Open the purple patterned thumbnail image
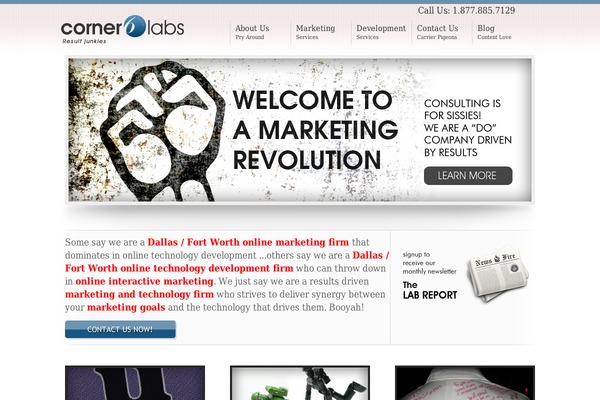 135,383
